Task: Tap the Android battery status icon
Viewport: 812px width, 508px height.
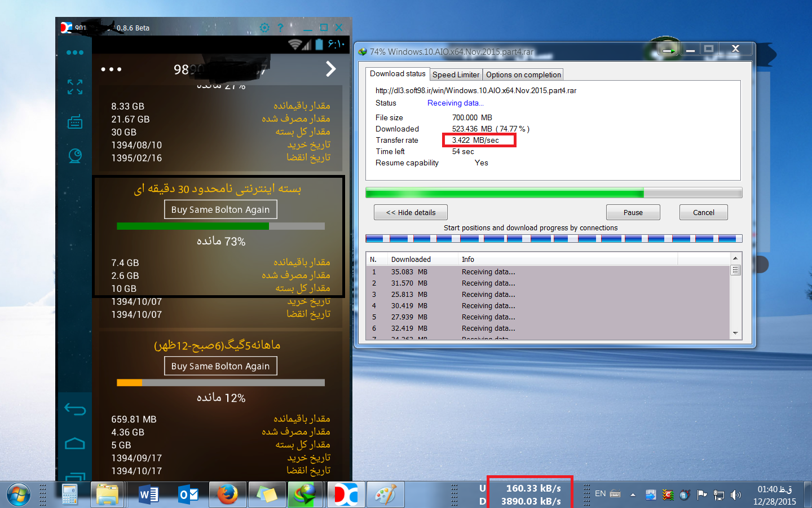Action: point(319,44)
